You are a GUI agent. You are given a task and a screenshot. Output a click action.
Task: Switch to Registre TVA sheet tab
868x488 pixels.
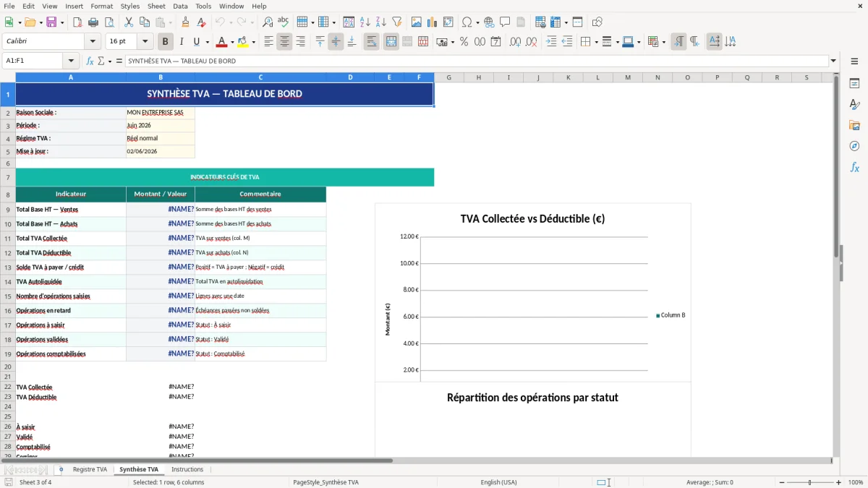tap(90, 470)
